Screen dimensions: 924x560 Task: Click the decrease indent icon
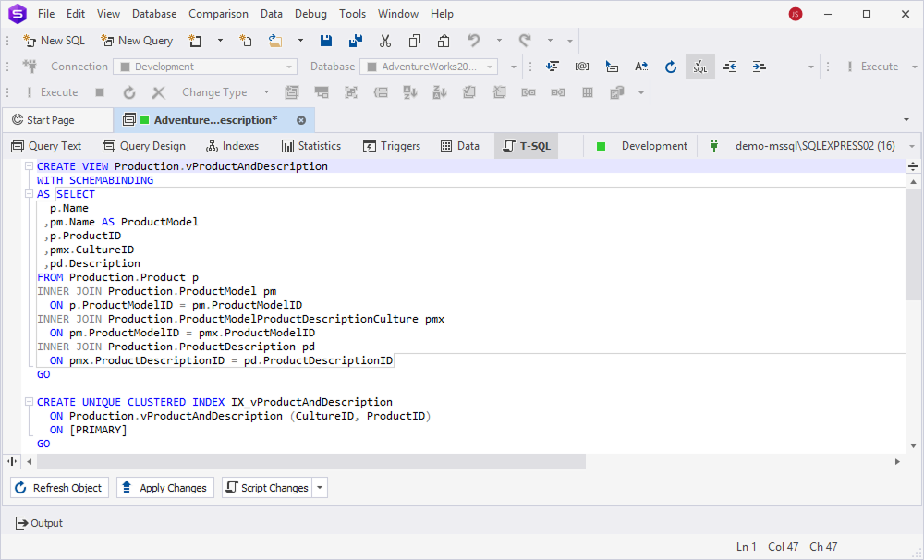pos(730,67)
